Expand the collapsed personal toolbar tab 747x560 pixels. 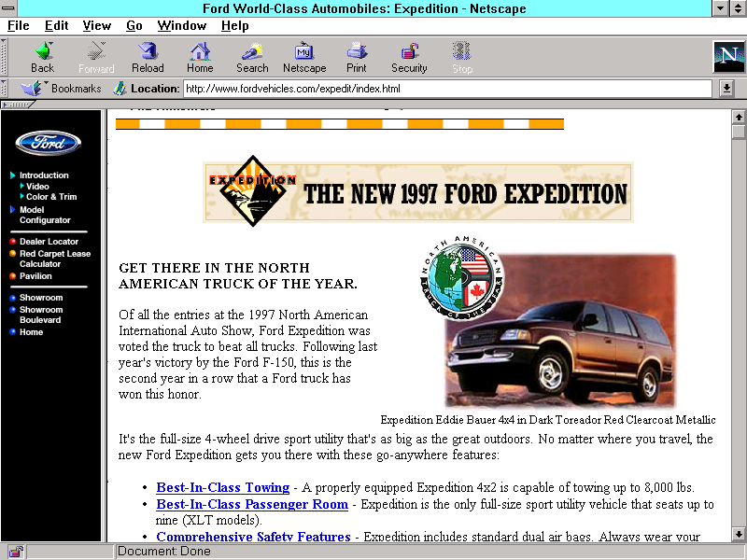pyautogui.click(x=17, y=105)
